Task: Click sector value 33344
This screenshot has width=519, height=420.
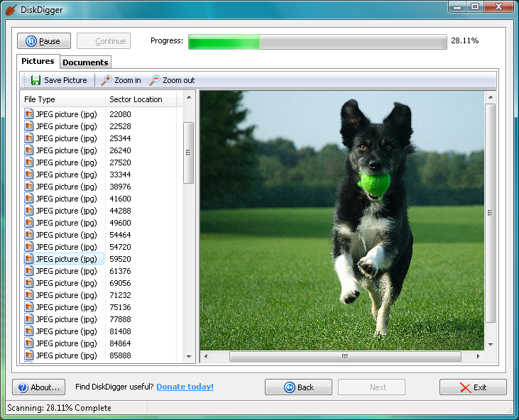Action: pyautogui.click(x=120, y=175)
